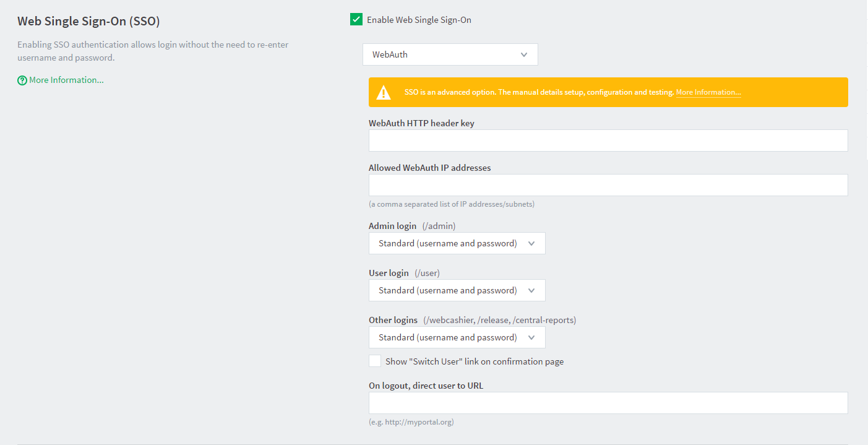This screenshot has height=445, width=868.
Task: Click the Web Single Sign-On (SSO) heading
Action: (x=88, y=21)
